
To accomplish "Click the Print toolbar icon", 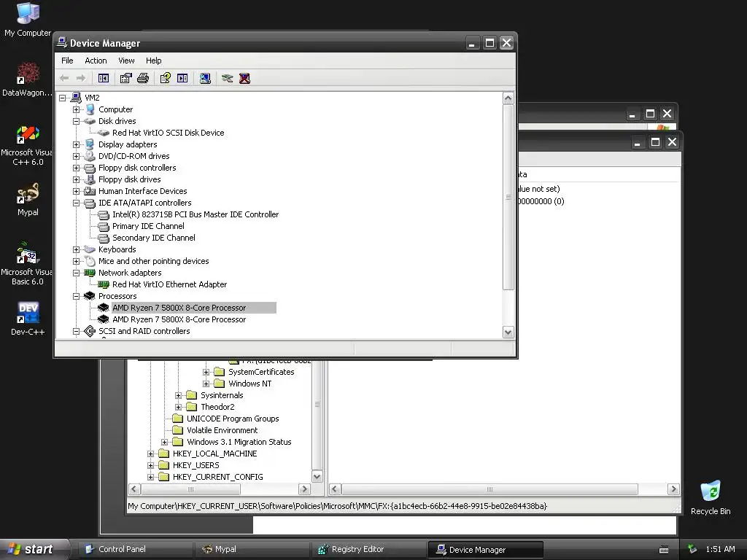I will [143, 78].
